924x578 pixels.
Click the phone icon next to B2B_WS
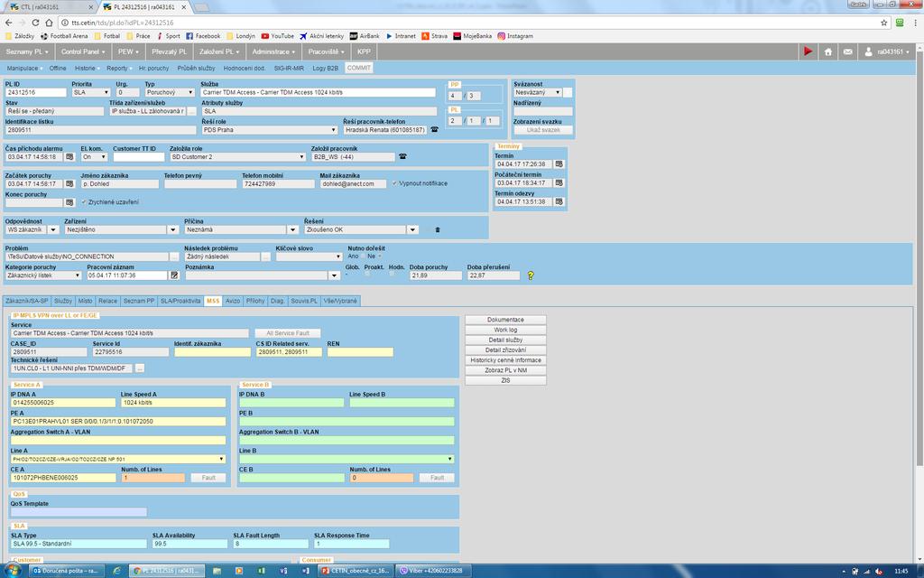402,157
